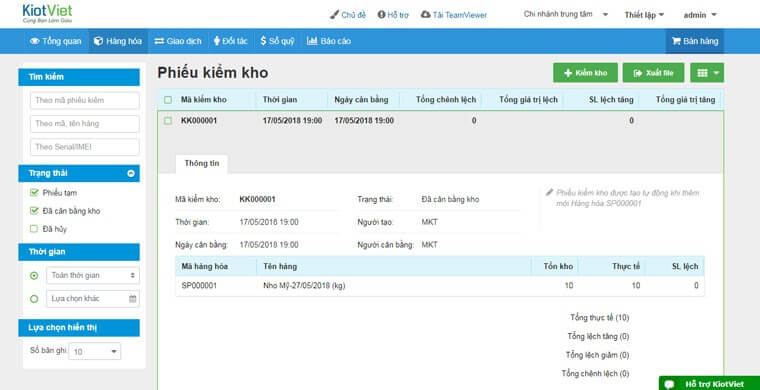Viewport: 760px width, 390px height.
Task: Collapse the Trạng thái filter section
Action: point(131,173)
